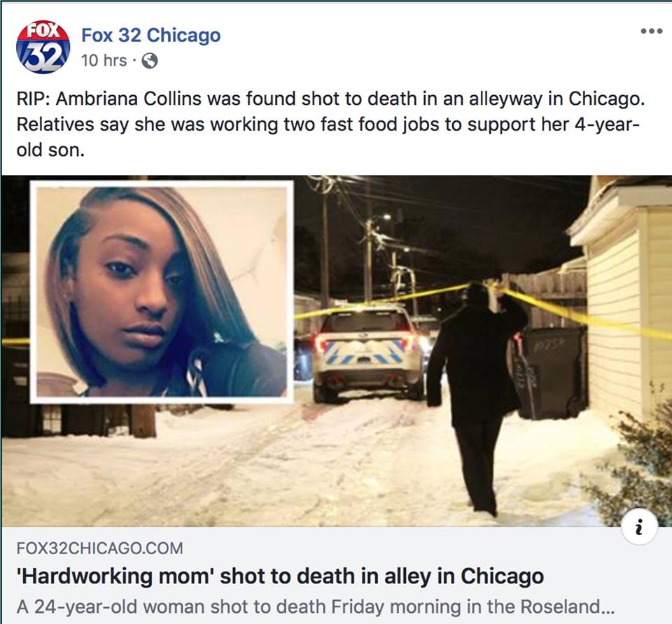The height and width of the screenshot is (624, 672).
Task: Click the public globe privacy icon
Action: coord(150,61)
